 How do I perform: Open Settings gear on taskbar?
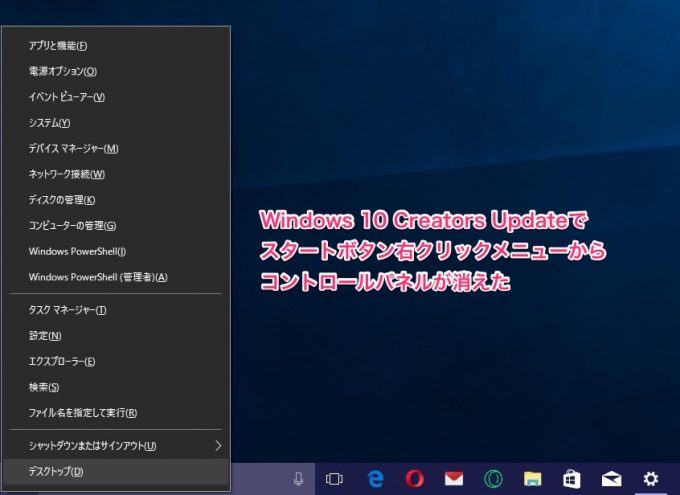651,479
